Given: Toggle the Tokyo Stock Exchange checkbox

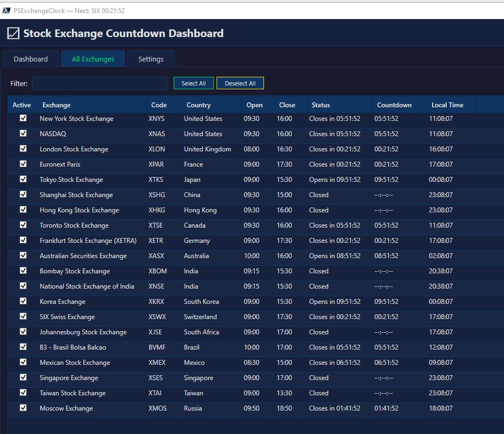Looking at the screenshot, I should pyautogui.click(x=23, y=179).
